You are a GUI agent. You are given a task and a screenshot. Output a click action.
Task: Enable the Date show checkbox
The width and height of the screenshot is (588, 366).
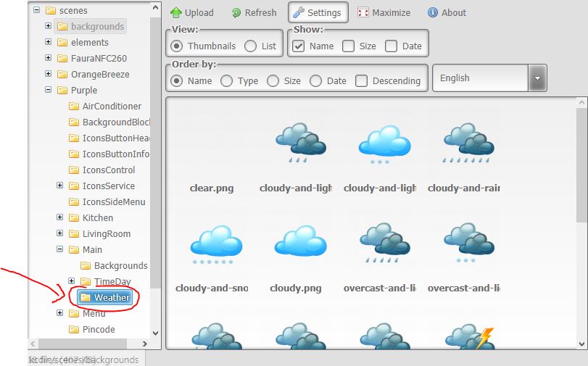pyautogui.click(x=391, y=46)
